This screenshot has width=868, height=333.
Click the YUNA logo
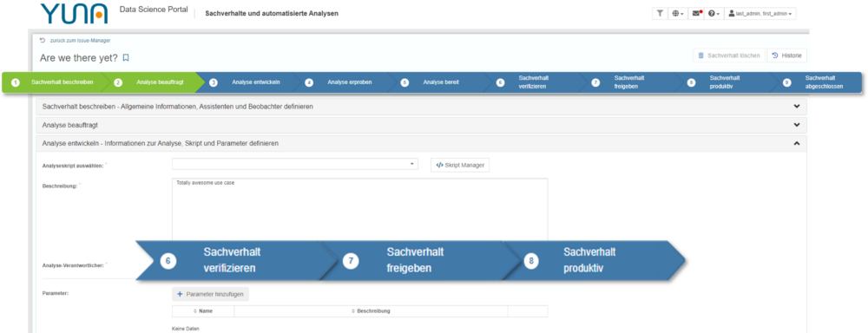(x=75, y=14)
